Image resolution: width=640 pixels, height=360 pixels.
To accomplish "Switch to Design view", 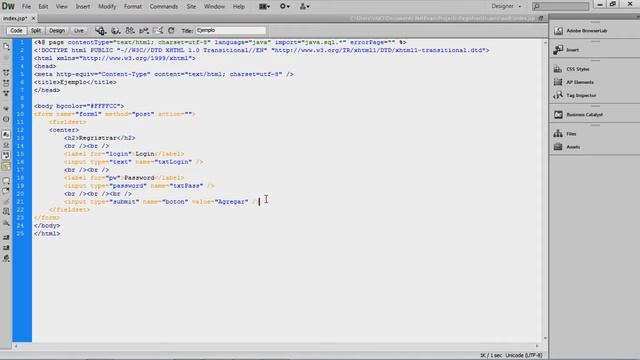I will [57, 31].
